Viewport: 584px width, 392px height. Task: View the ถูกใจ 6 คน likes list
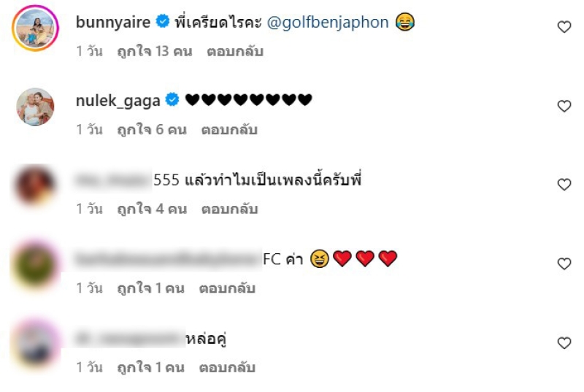[x=152, y=129]
